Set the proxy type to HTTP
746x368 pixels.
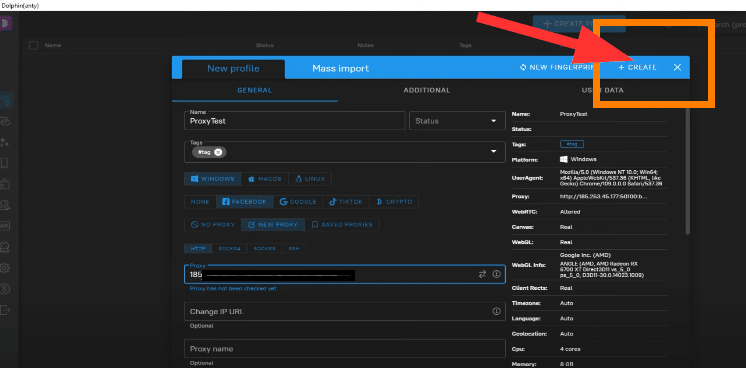click(198, 249)
